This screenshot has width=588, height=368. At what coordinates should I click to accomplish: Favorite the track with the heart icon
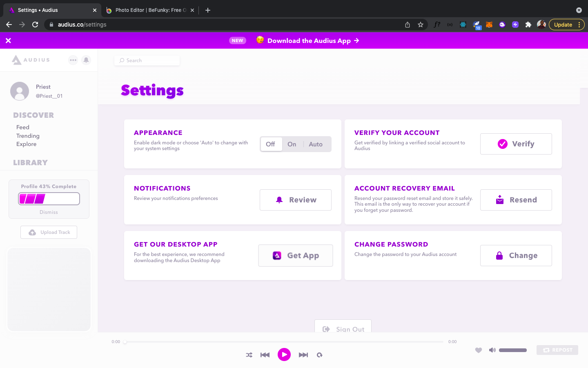click(479, 350)
